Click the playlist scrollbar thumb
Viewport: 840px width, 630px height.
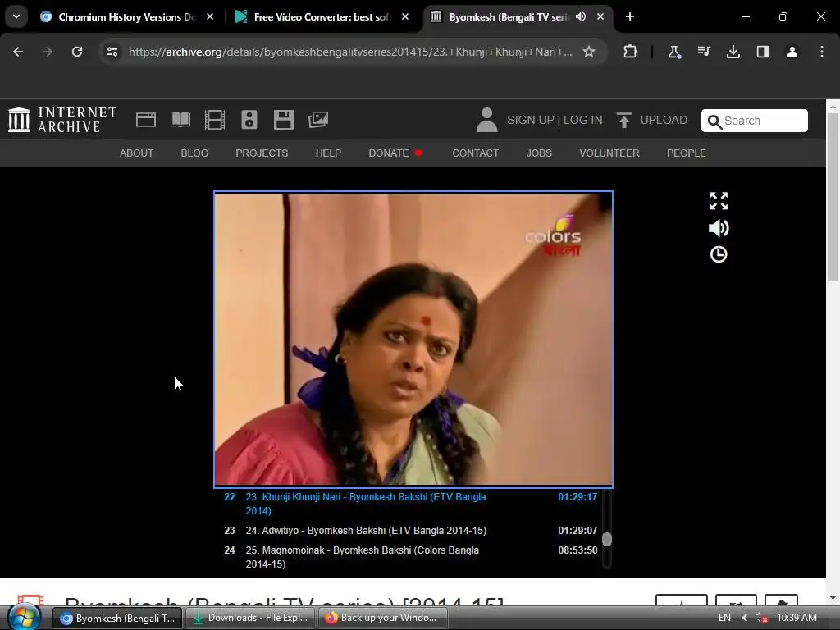(x=606, y=539)
